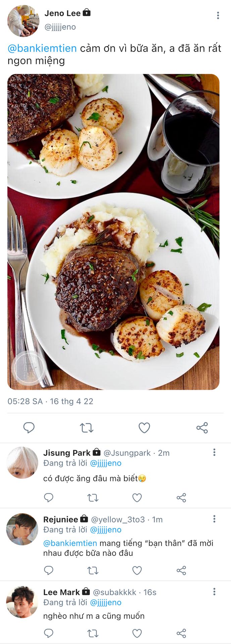The image size is (231, 644).
Task: Retweet Jisung Park's reply
Action: [93, 497]
